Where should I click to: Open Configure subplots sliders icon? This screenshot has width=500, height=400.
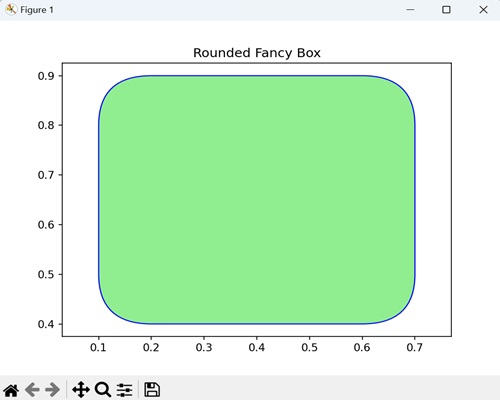[124, 390]
